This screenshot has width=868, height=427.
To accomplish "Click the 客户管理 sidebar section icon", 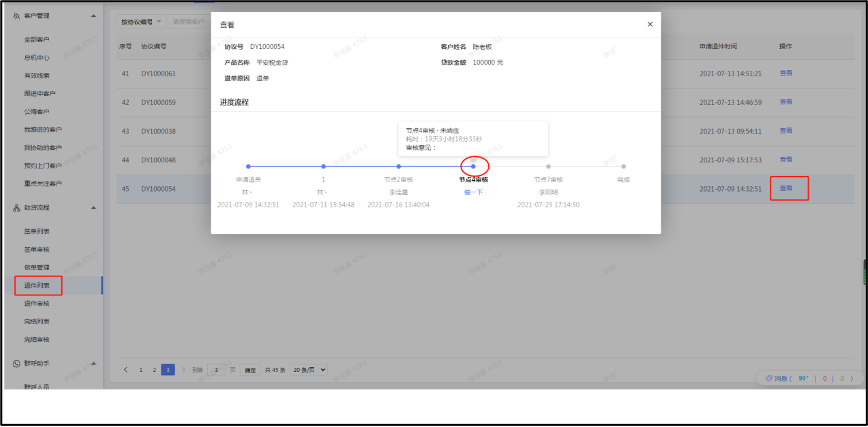I will 17,16.
